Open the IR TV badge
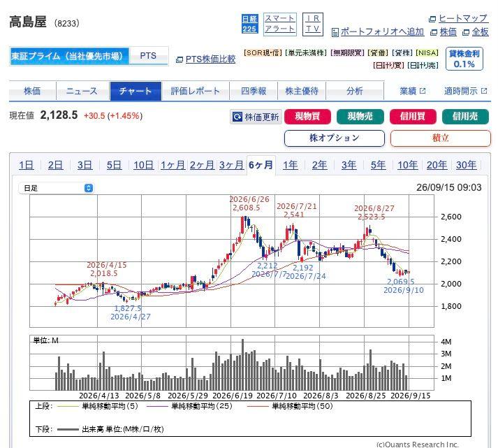498x448 pixels. [312, 24]
